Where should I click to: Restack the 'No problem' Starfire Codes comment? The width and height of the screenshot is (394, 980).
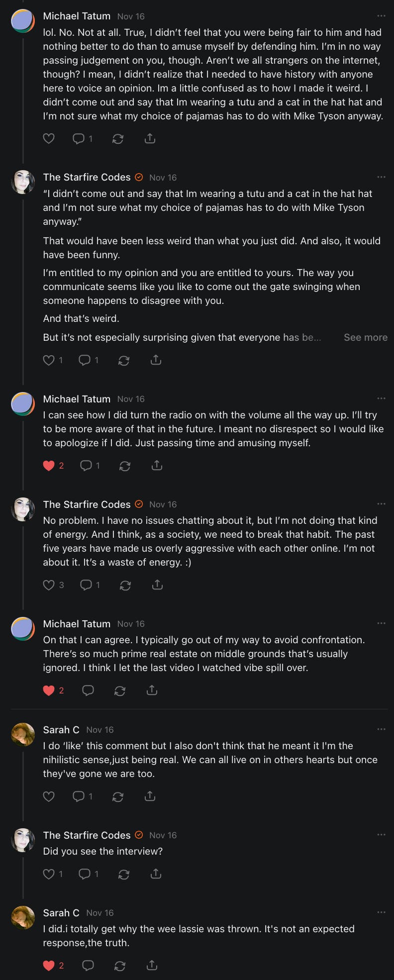tap(125, 585)
